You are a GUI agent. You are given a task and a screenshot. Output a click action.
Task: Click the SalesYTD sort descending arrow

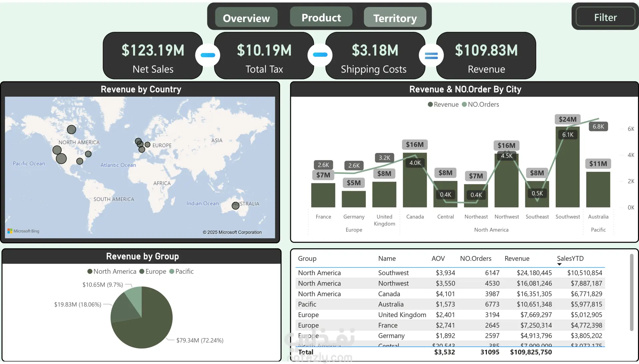(559, 264)
